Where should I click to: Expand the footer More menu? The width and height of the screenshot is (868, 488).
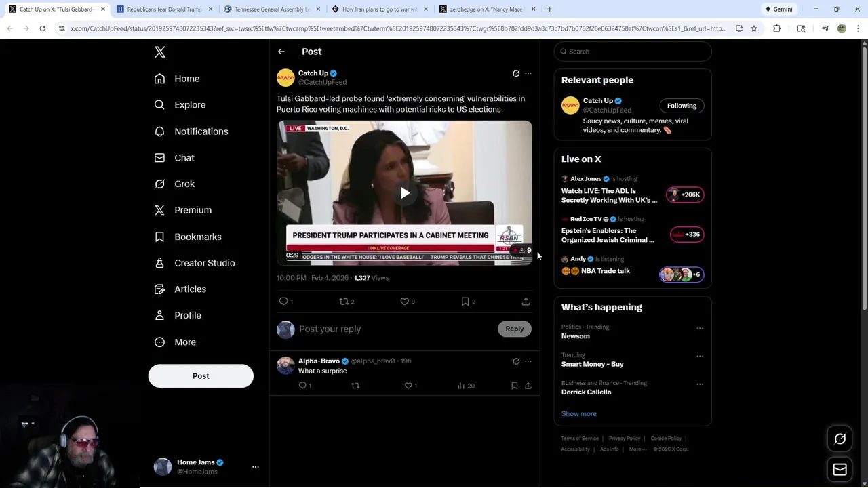pyautogui.click(x=637, y=449)
